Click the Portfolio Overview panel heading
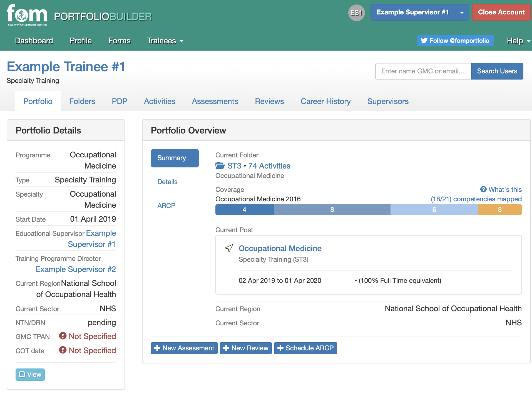The image size is (532, 396). click(x=188, y=130)
